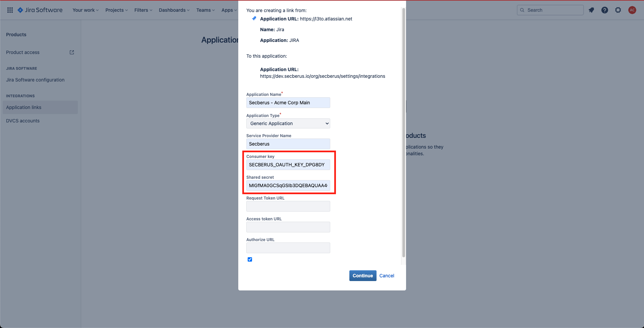Click the Search box in header

pyautogui.click(x=550, y=10)
